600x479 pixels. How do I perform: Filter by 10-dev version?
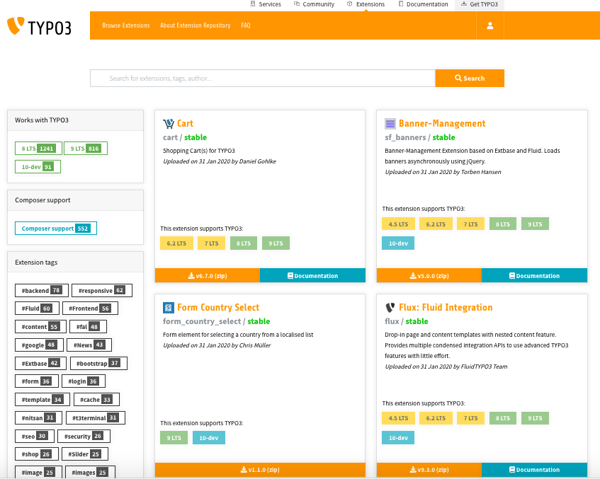tap(36, 167)
